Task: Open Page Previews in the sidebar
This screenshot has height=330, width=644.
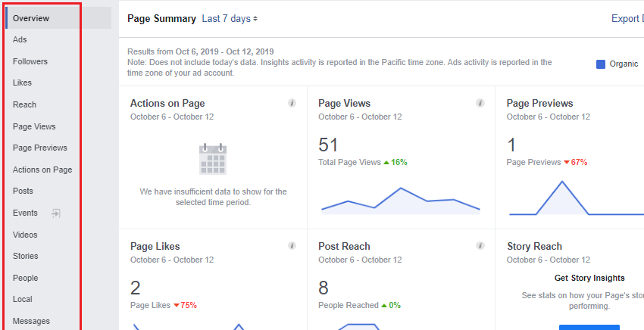Action: [x=40, y=148]
